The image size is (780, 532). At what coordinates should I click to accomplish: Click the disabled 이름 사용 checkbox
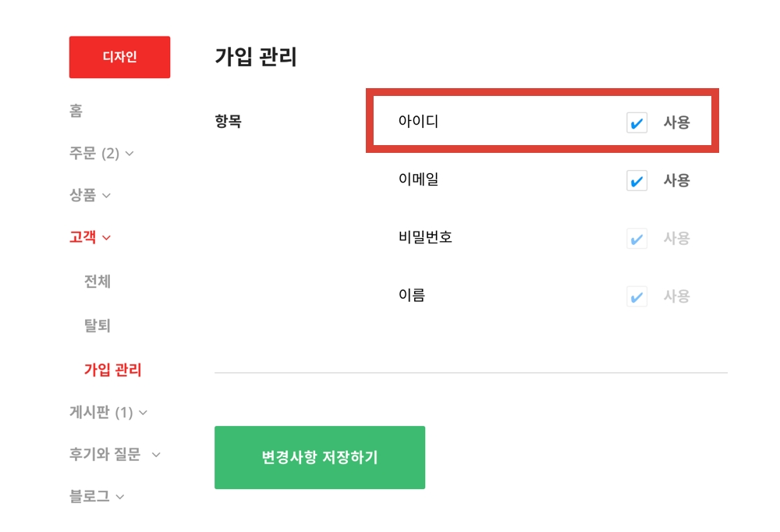pyautogui.click(x=636, y=296)
